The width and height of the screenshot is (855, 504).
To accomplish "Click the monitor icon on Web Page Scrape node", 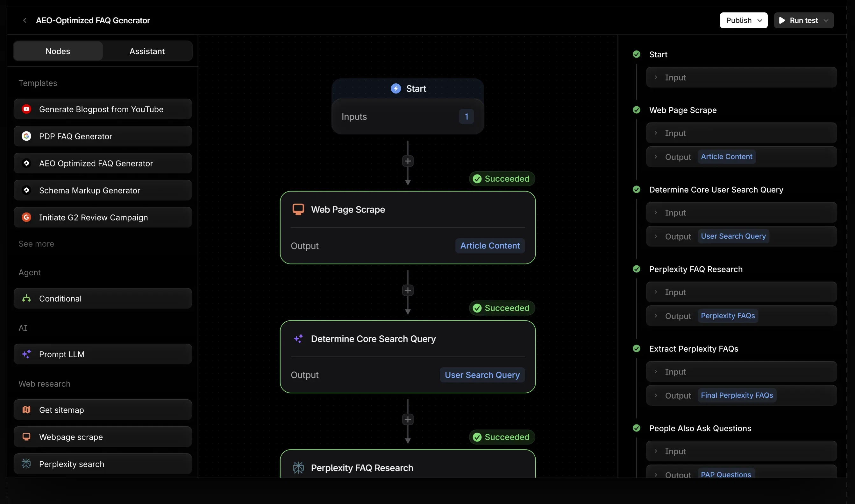I will click(x=298, y=209).
